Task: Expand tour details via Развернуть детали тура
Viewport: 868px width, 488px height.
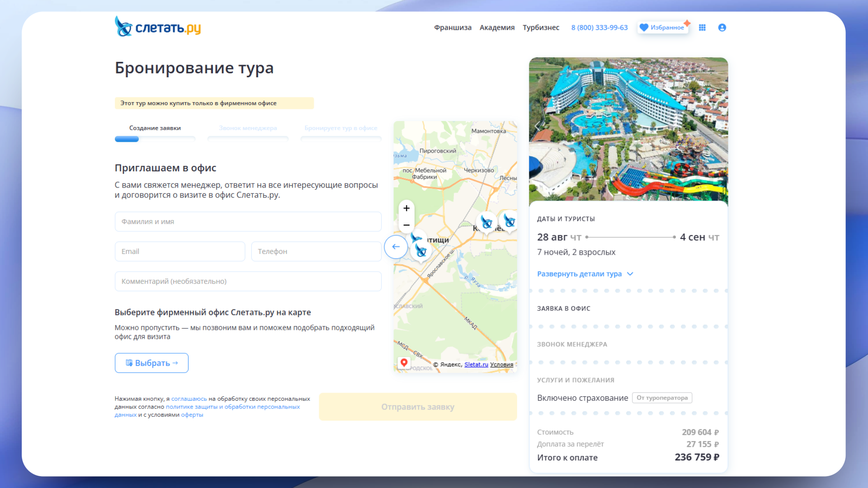Action: coord(579,274)
